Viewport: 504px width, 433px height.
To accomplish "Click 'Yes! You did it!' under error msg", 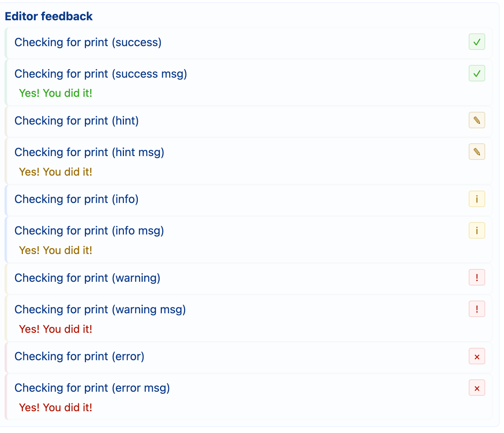I will tap(56, 407).
